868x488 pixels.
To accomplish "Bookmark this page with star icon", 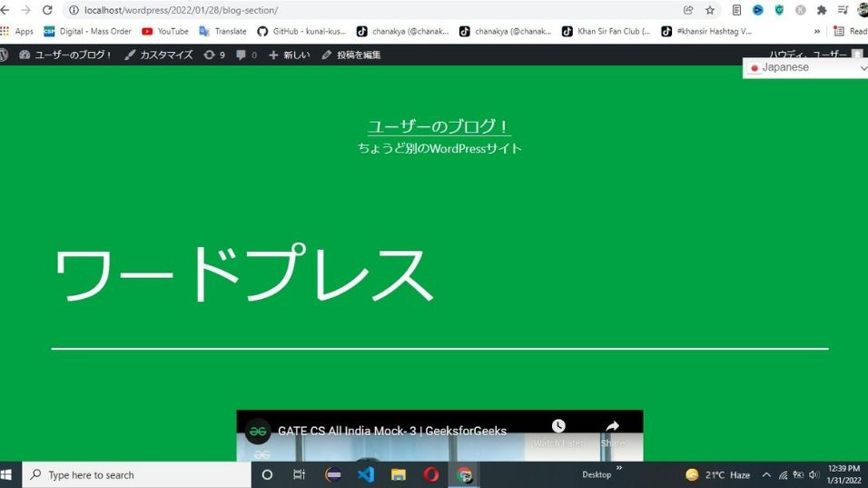I will coord(710,10).
